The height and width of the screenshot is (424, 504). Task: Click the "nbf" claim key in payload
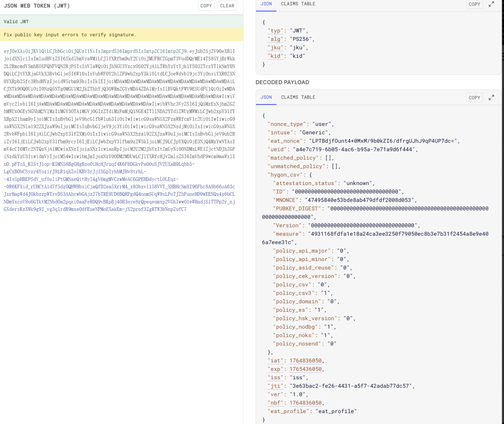click(275, 403)
